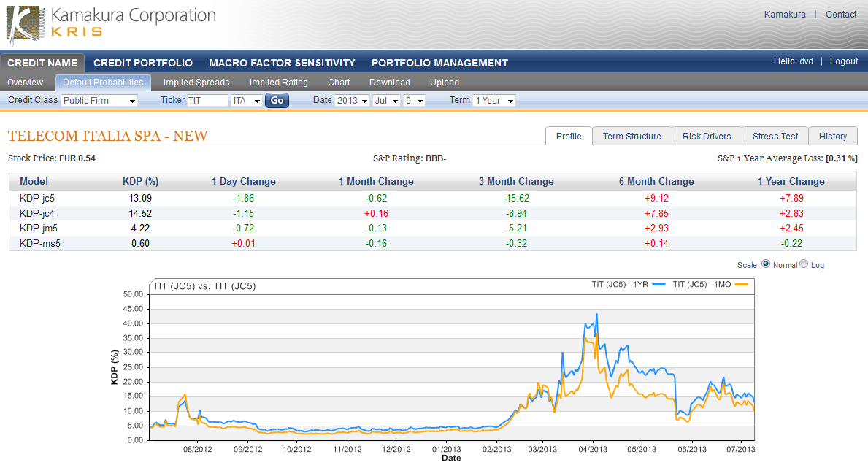Click the 3 Month Change column header
This screenshot has height=468, width=868.
pyautogui.click(x=516, y=182)
